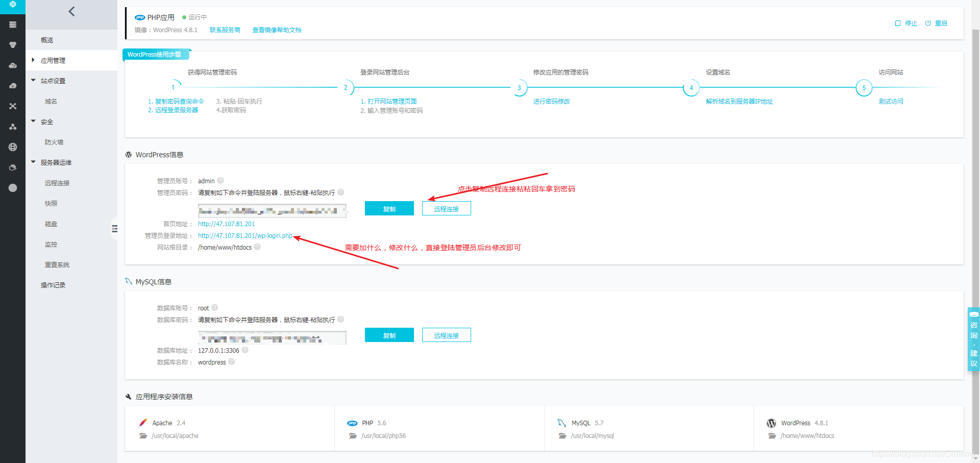Go back using the left chevron arrow
Image resolution: width=980 pixels, height=463 pixels.
71,11
